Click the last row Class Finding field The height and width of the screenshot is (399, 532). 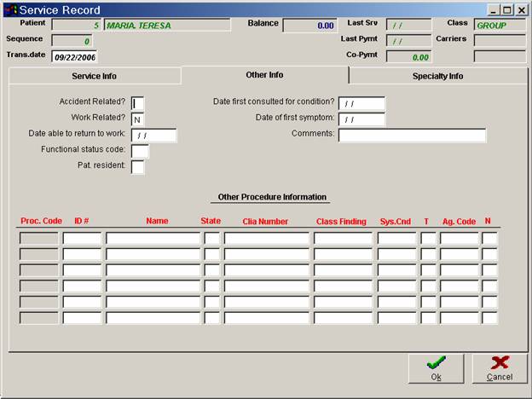pyautogui.click(x=343, y=318)
